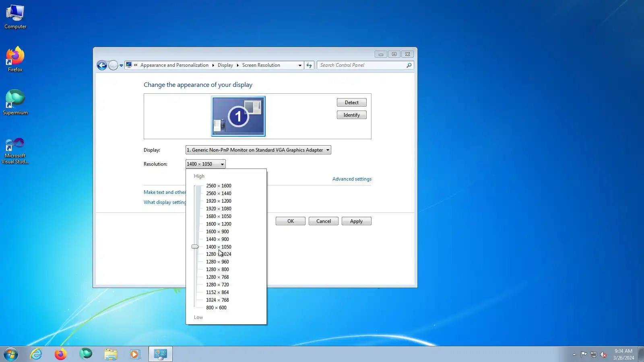644x362 pixels.
Task: Show hidden system tray icons
Action: (x=574, y=354)
